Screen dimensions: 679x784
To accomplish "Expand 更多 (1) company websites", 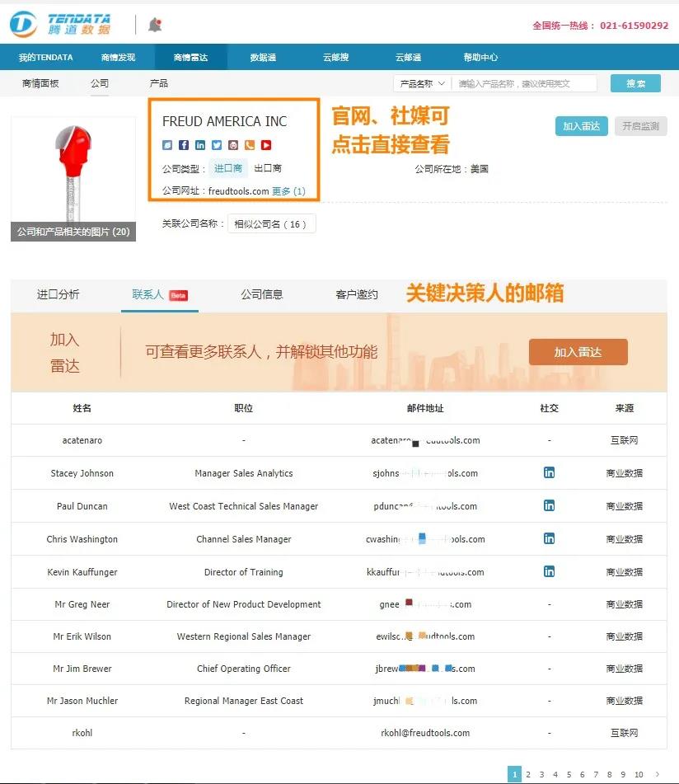I will (x=288, y=191).
